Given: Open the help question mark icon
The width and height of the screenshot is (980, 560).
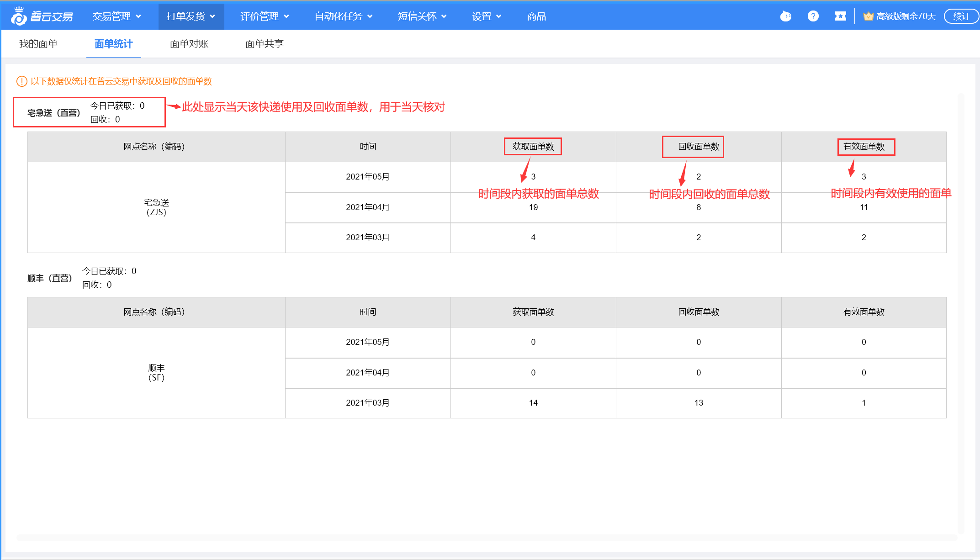Looking at the screenshot, I should click(x=813, y=16).
